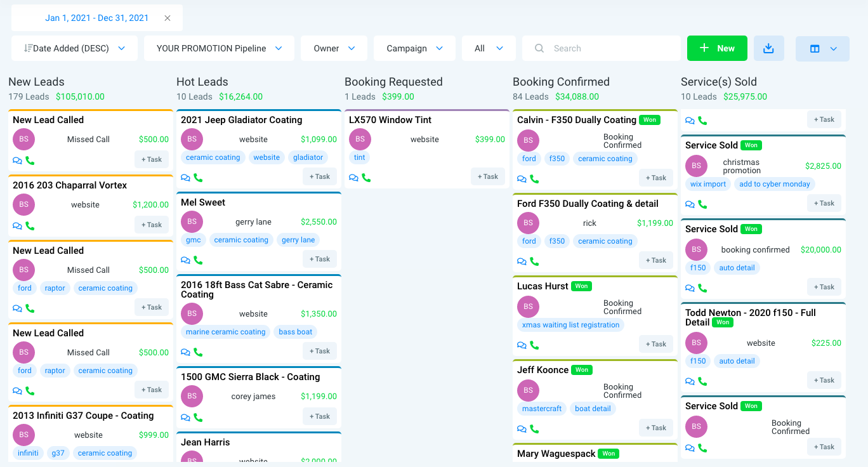Click the boat detail tag
Image resolution: width=868 pixels, height=467 pixels.
593,409
